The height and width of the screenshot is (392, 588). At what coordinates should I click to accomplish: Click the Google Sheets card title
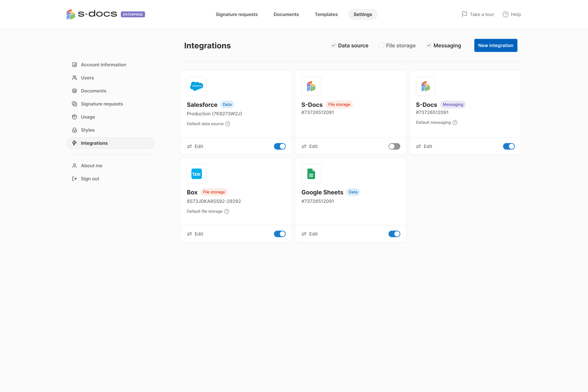322,192
